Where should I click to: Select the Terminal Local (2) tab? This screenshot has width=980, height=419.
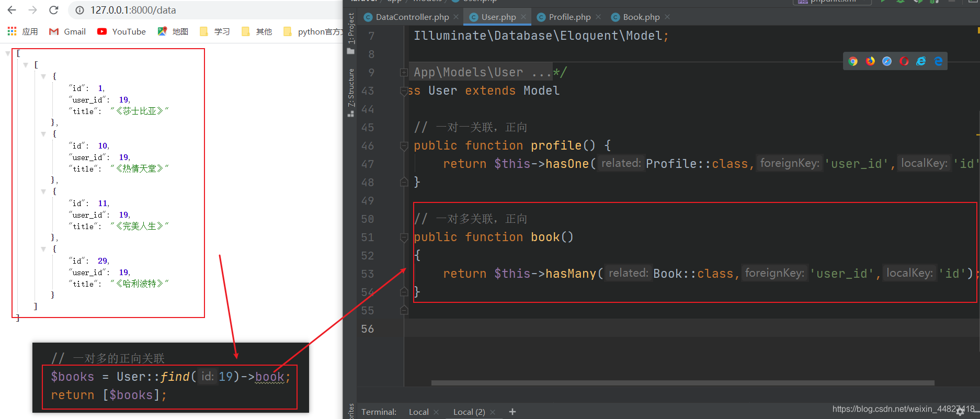tap(469, 412)
